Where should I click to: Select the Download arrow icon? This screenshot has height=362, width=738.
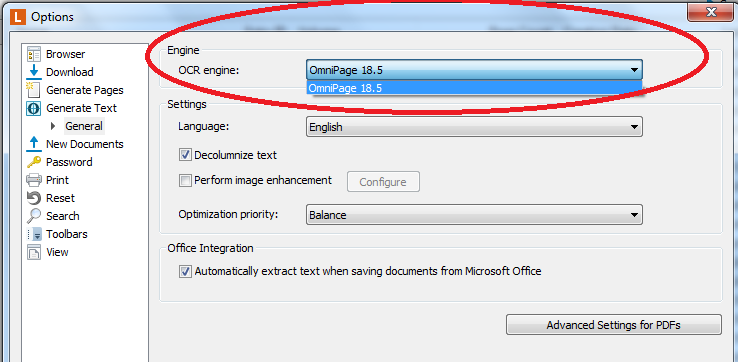tap(34, 72)
